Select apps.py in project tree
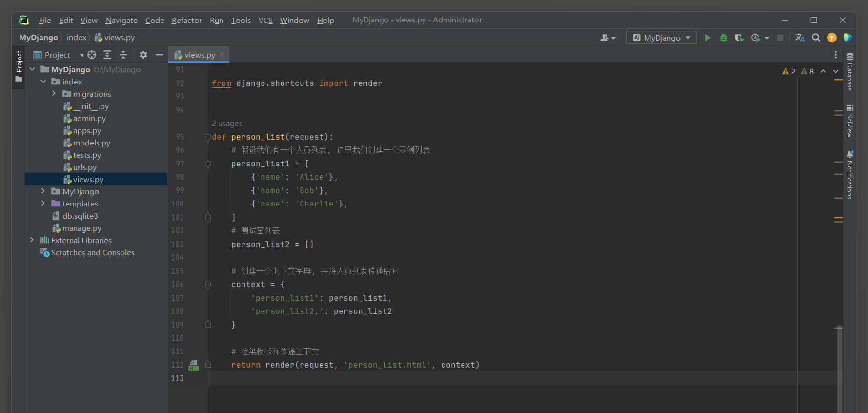The image size is (868, 413). [87, 130]
